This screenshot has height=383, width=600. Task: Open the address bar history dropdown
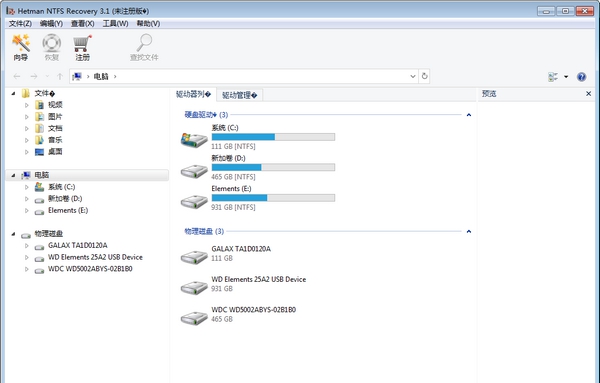[x=413, y=76]
